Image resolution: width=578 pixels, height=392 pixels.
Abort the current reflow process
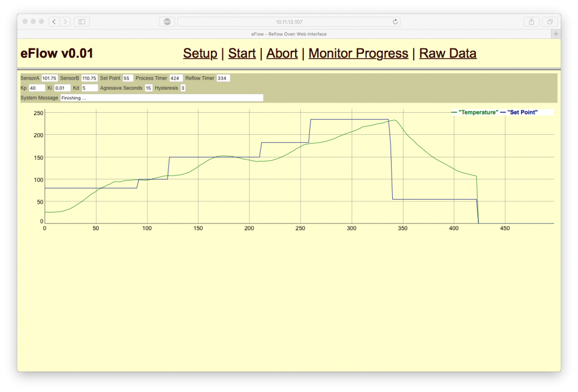(282, 53)
